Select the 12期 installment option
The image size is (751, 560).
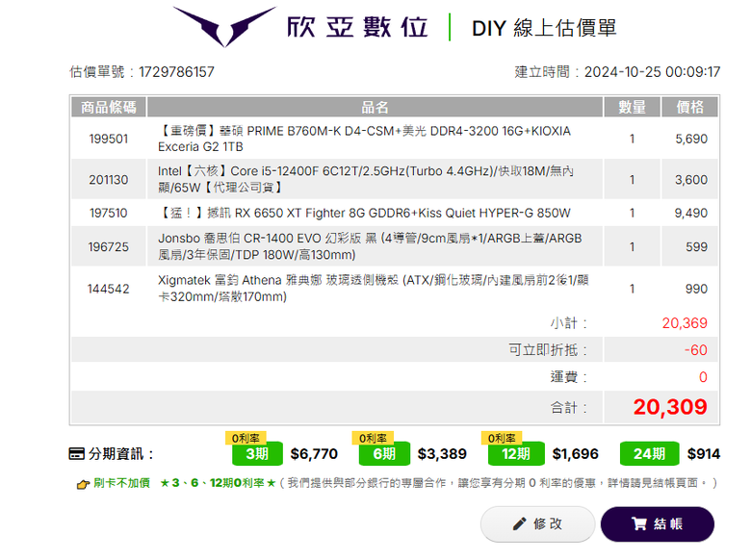coord(516,454)
